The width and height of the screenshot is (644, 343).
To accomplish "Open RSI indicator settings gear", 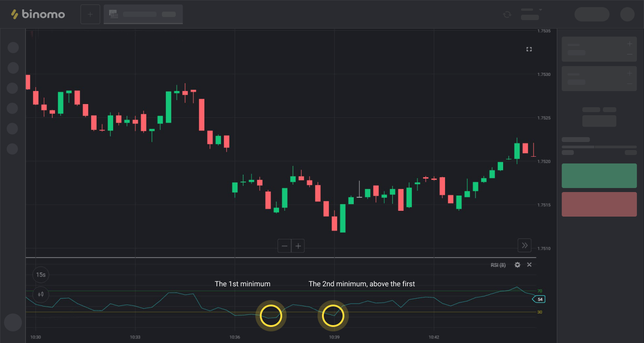I will coord(517,265).
